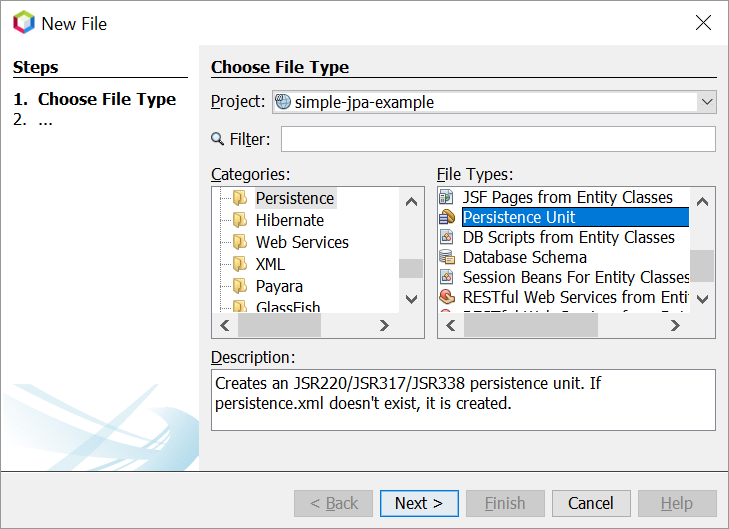The image size is (729, 529).
Task: Click the RESTful Web Services icon
Action: pos(447,297)
